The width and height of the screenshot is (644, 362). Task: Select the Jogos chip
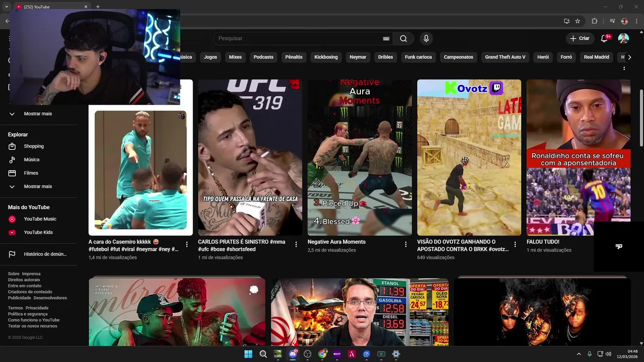[x=210, y=57]
